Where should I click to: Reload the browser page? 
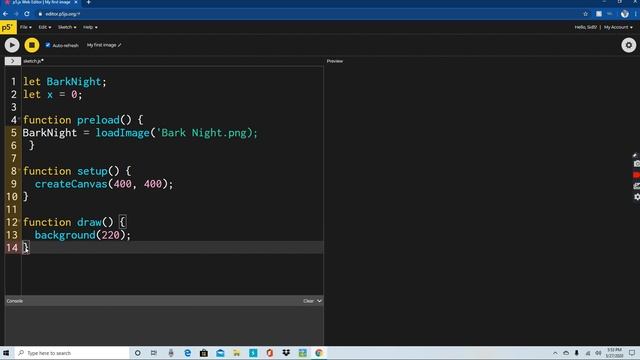(27, 14)
